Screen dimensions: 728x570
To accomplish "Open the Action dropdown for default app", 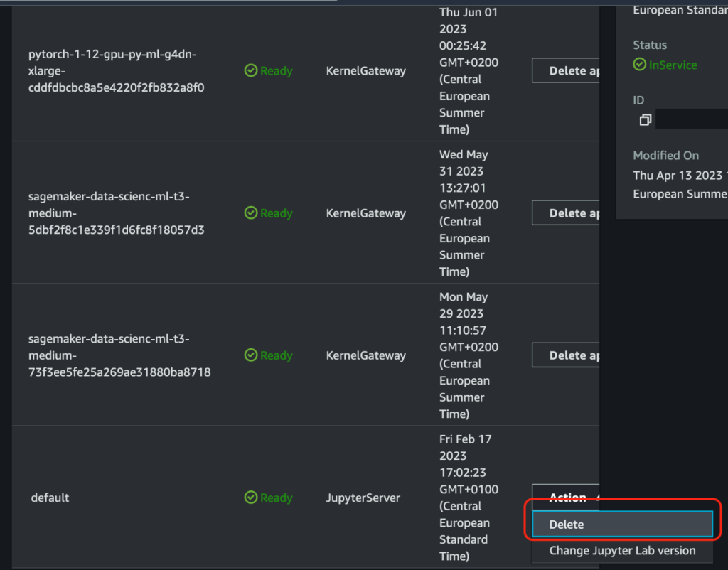I will pyautogui.click(x=566, y=498).
